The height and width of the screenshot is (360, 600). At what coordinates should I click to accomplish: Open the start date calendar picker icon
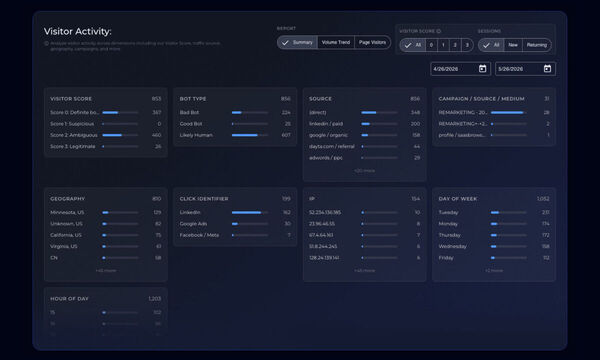pos(483,68)
